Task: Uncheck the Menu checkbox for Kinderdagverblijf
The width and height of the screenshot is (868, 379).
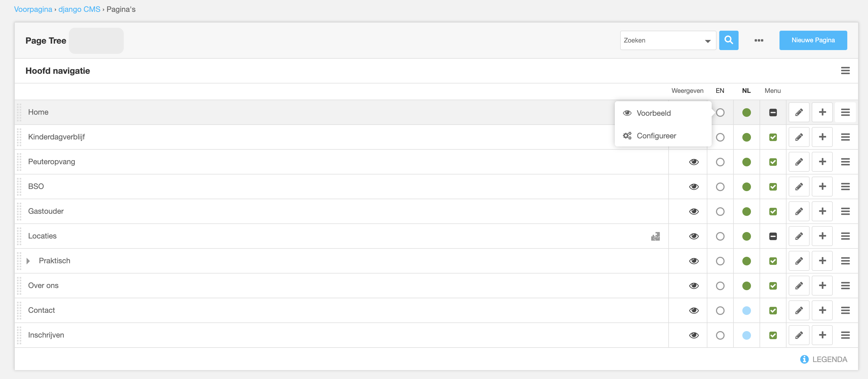Action: [773, 137]
